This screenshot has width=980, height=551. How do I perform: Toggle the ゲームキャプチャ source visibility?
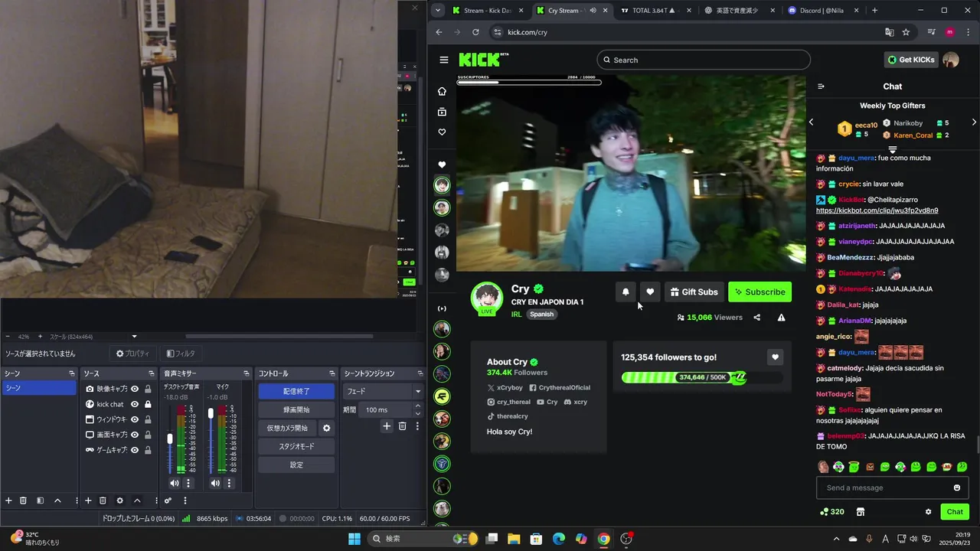135,450
